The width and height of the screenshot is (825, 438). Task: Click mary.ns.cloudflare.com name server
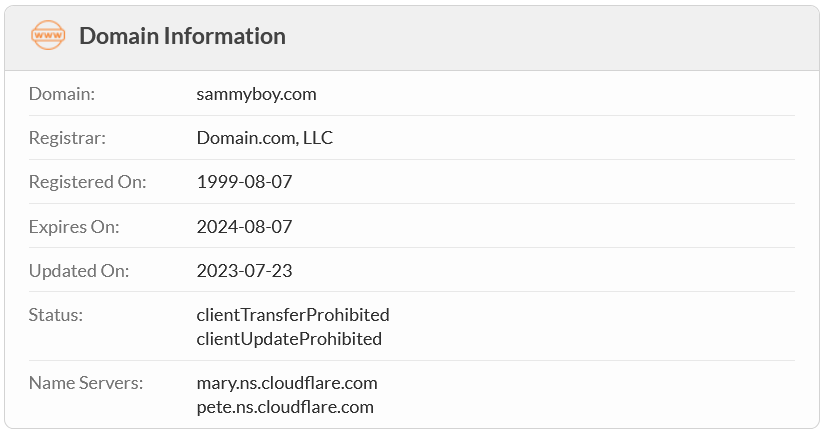(x=287, y=383)
